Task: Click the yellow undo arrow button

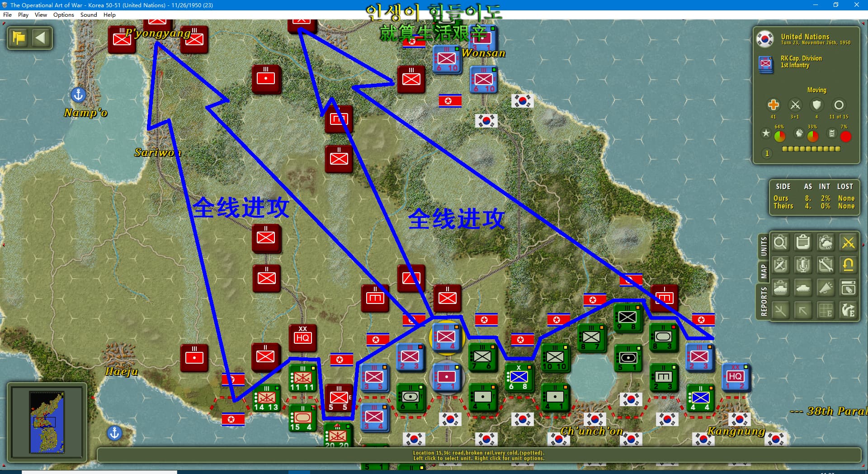Action: pos(848,265)
